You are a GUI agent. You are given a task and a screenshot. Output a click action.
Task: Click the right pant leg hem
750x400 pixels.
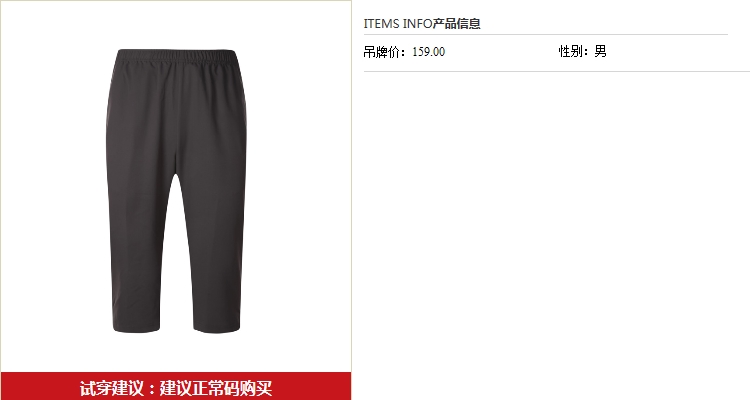point(216,328)
